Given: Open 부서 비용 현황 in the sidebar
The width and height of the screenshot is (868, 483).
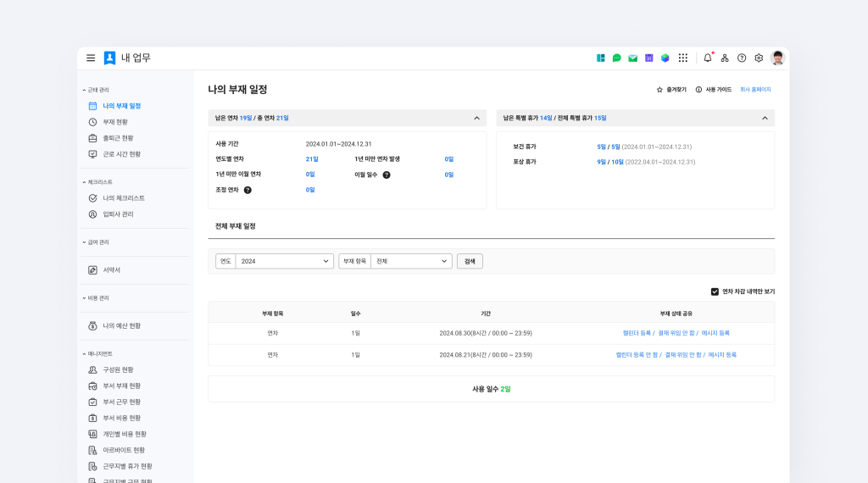Looking at the screenshot, I should click(122, 418).
